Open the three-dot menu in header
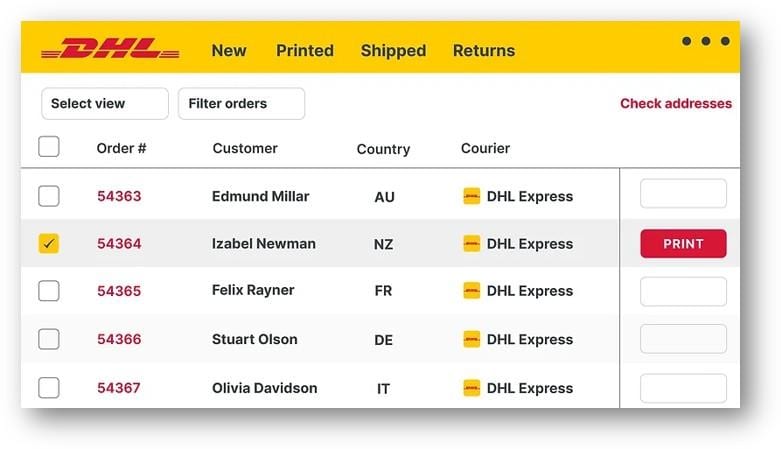The width and height of the screenshot is (781, 449). (x=705, y=41)
